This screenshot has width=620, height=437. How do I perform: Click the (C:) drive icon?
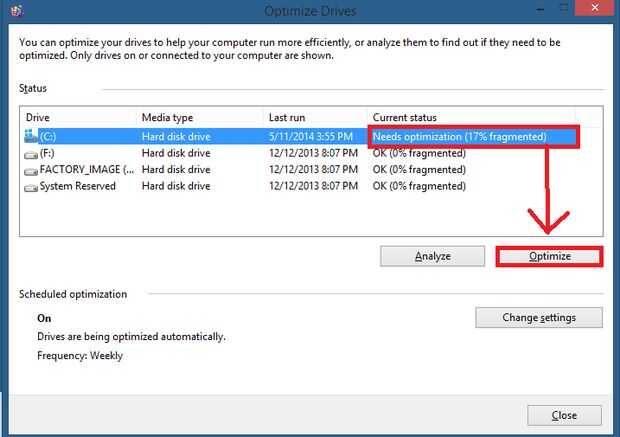click(31, 136)
